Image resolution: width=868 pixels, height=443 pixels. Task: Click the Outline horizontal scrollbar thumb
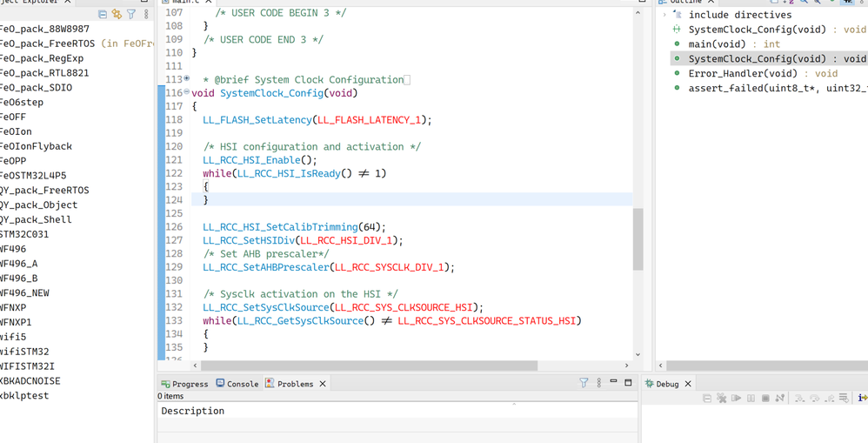click(767, 366)
